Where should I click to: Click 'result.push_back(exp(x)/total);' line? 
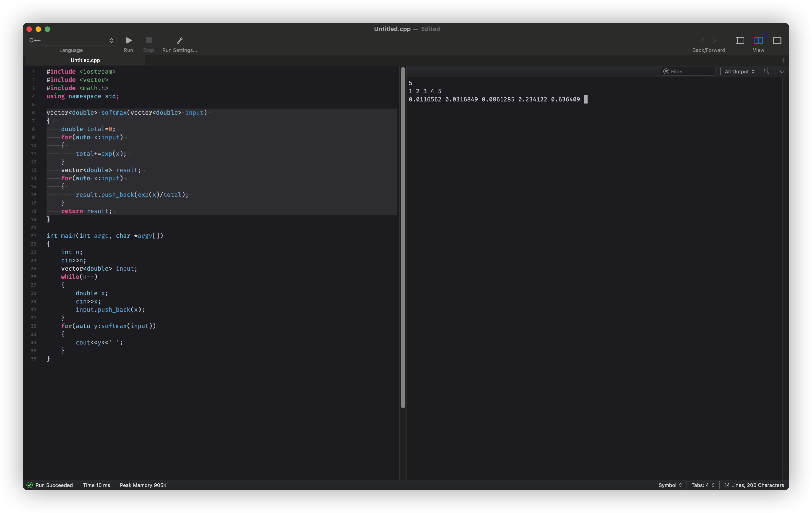click(x=132, y=195)
